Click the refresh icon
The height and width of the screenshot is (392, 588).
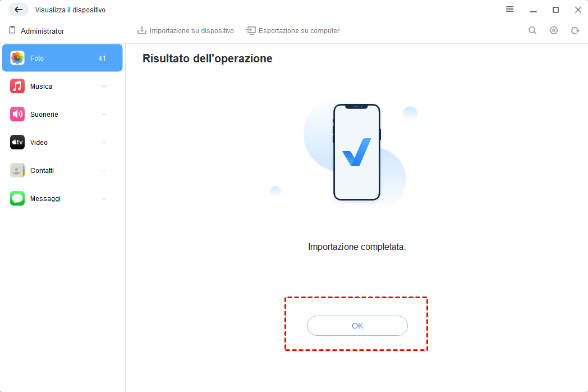click(x=575, y=31)
